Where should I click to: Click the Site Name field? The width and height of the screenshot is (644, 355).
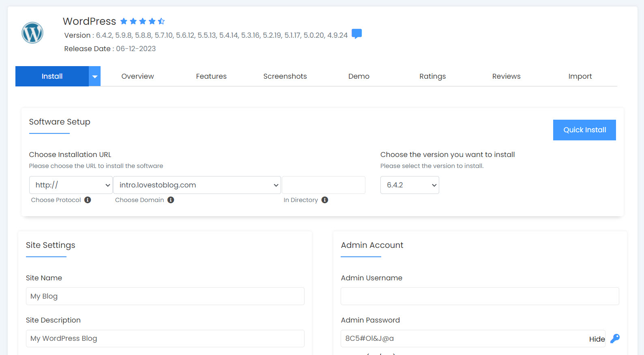pyautogui.click(x=165, y=296)
